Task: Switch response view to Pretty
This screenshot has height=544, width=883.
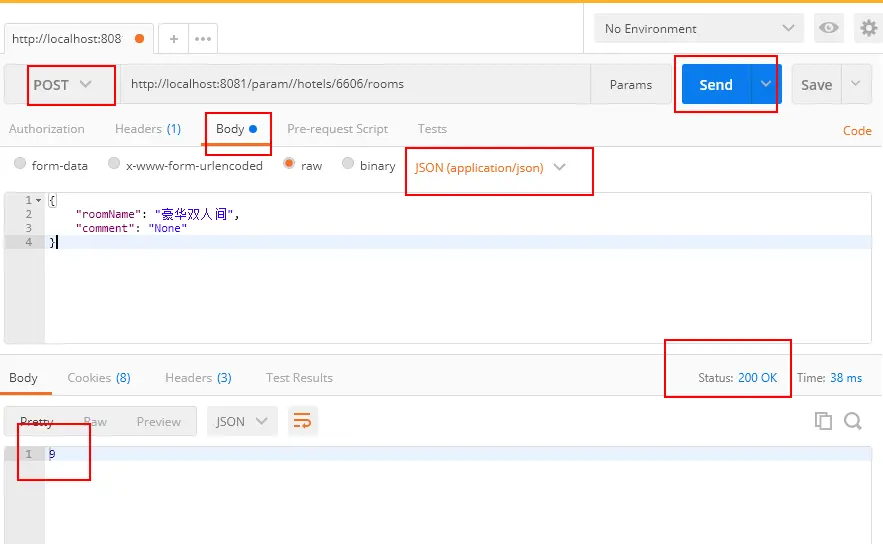Action: 37,421
